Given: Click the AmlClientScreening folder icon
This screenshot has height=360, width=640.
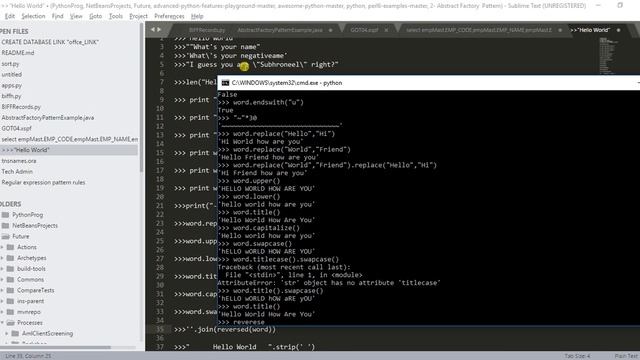Looking at the screenshot, I should pyautogui.click(x=15, y=333).
